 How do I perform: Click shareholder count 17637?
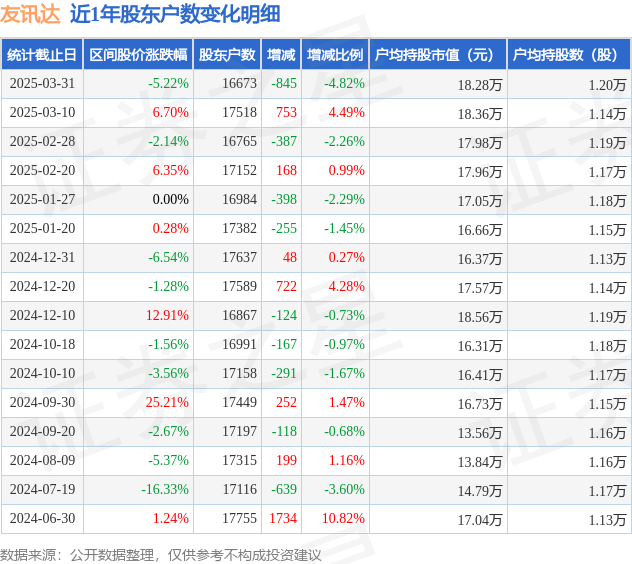click(x=239, y=258)
